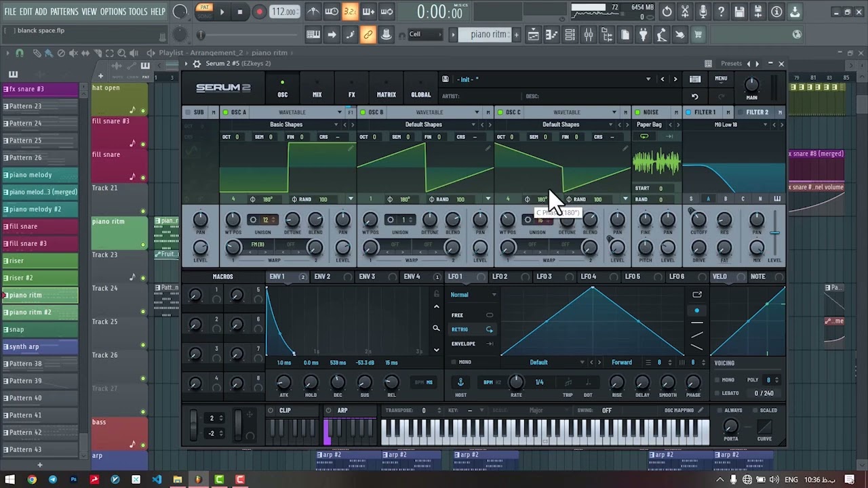868x488 pixels.
Task: Click the red record button
Action: pyautogui.click(x=259, y=12)
